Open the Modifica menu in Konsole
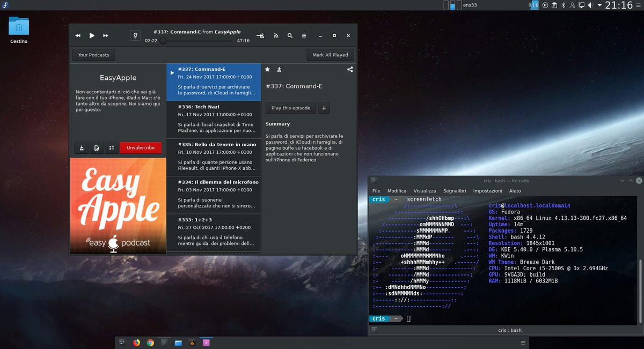Viewport: 644px width, 349px height. point(397,190)
